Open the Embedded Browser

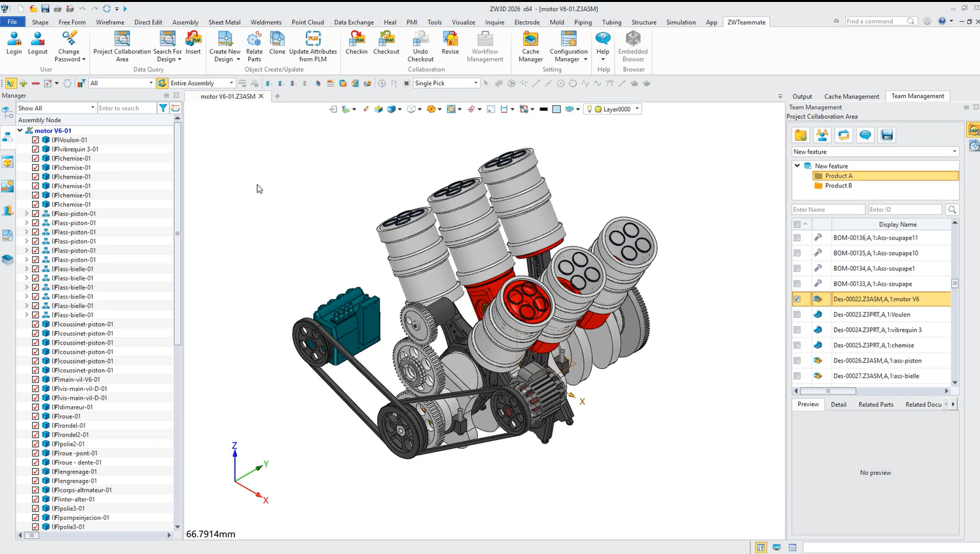point(633,46)
